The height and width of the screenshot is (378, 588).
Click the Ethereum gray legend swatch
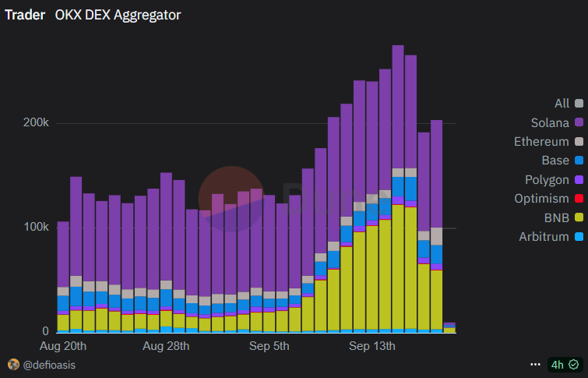(579, 142)
